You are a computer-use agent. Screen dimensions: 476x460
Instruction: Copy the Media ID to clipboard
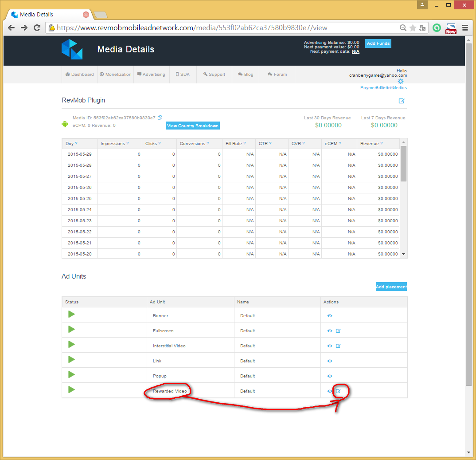tap(160, 118)
